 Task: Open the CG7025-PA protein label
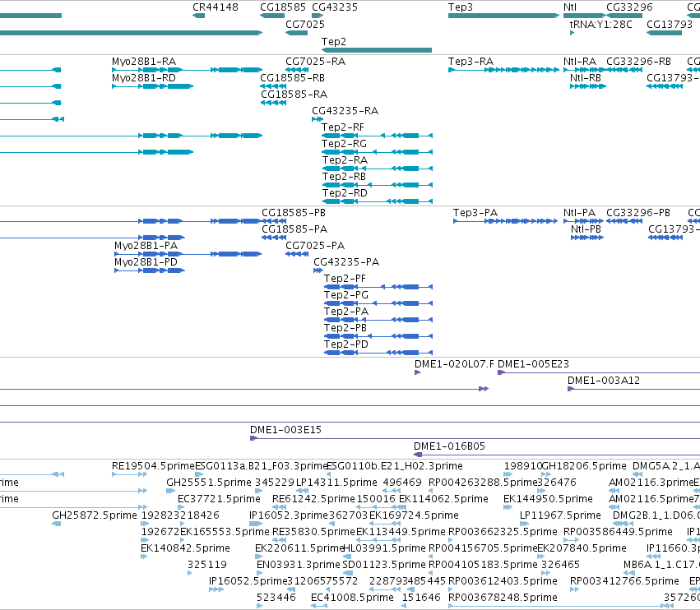point(315,246)
